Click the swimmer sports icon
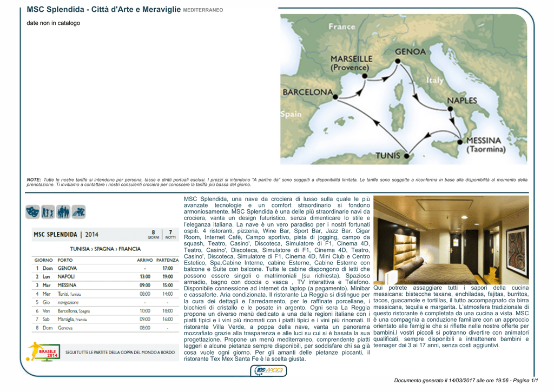The image size is (554, 392). click(x=78, y=212)
